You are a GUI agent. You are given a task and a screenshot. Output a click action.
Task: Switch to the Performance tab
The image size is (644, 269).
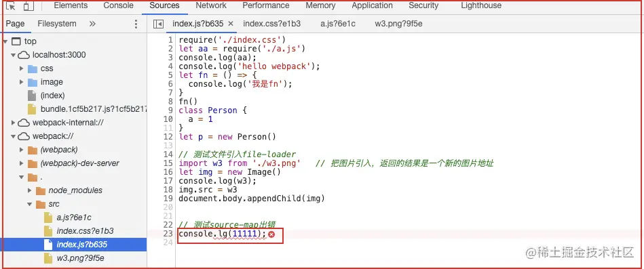click(266, 5)
